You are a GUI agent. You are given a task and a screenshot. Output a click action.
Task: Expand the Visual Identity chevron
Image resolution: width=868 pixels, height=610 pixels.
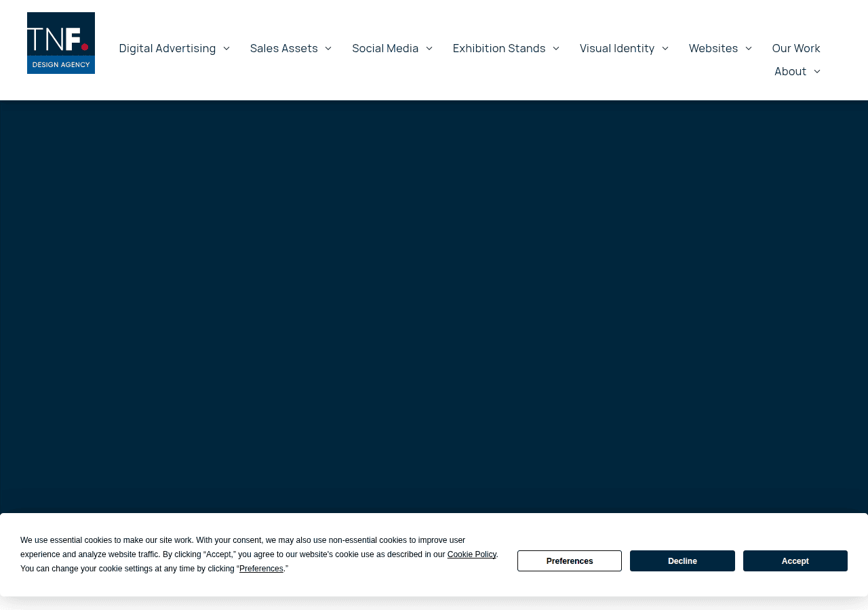(665, 48)
